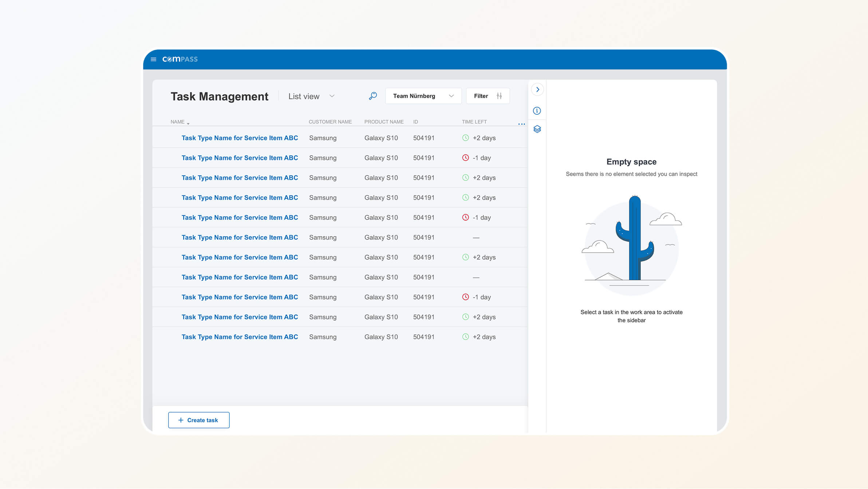
Task: Click the Compass logo in the header
Action: [x=180, y=59]
